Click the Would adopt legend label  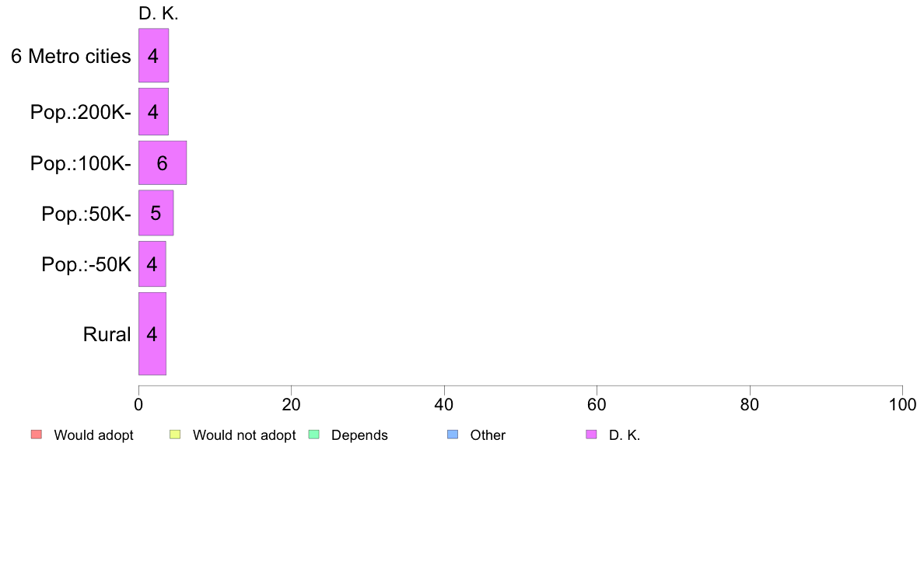tap(93, 435)
